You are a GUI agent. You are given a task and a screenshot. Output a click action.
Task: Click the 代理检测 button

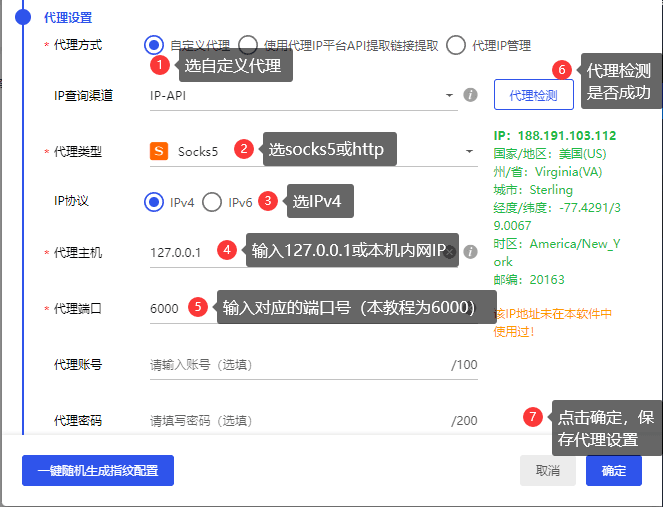pyautogui.click(x=533, y=95)
